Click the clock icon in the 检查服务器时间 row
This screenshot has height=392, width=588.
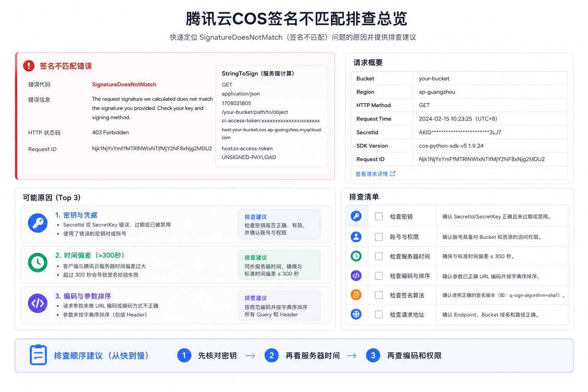pyautogui.click(x=356, y=256)
